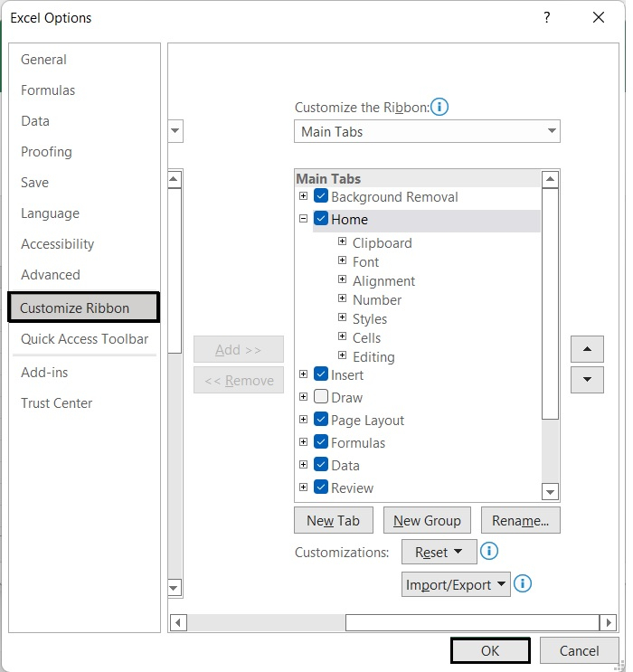
Task: Uncheck the Page Layout checkbox
Action: [x=321, y=420]
